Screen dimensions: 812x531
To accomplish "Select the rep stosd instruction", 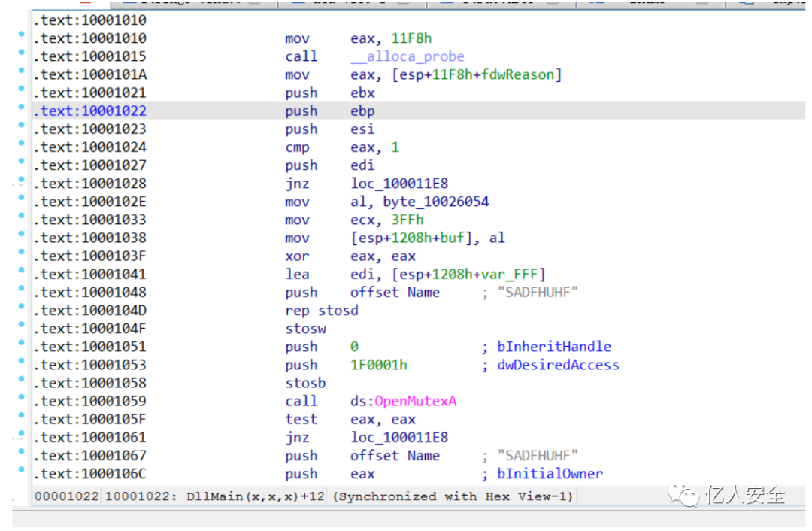I will point(322,311).
